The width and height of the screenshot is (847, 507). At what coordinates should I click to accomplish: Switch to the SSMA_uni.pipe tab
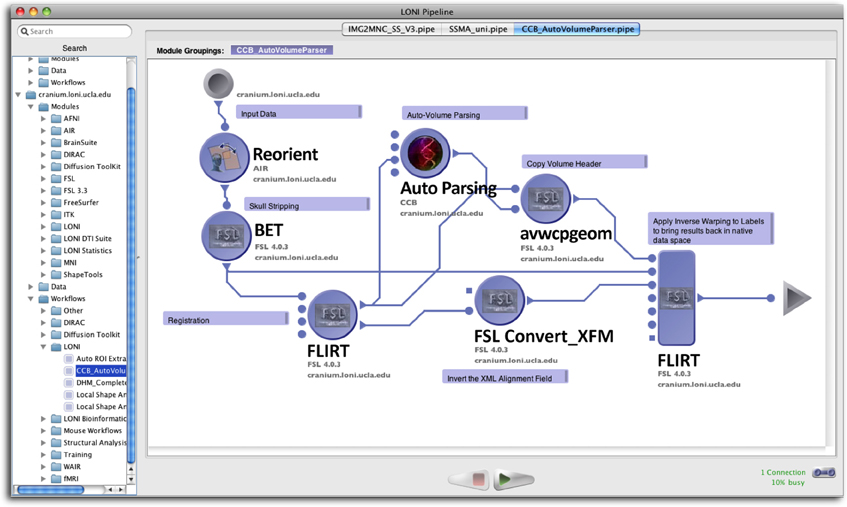478,29
